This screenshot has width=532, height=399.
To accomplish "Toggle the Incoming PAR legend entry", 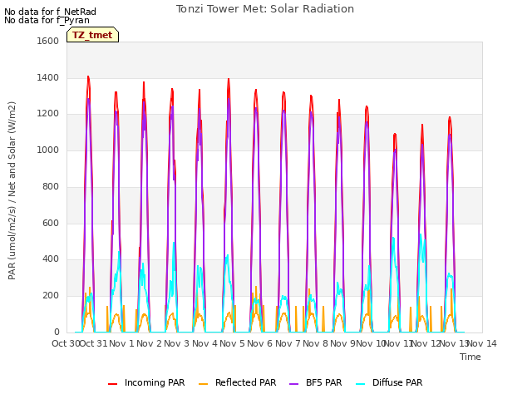I will [146, 382].
